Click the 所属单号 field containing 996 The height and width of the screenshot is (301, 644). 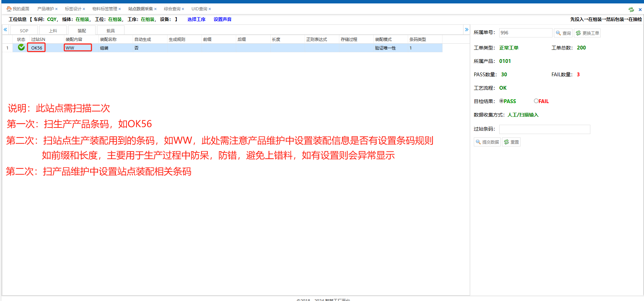pyautogui.click(x=525, y=33)
